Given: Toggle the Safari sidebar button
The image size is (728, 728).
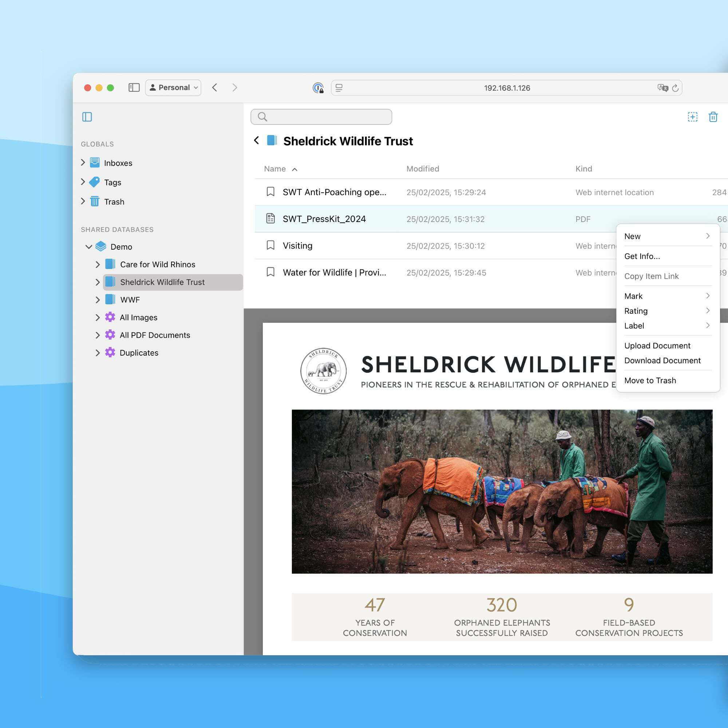Looking at the screenshot, I should click(x=134, y=87).
